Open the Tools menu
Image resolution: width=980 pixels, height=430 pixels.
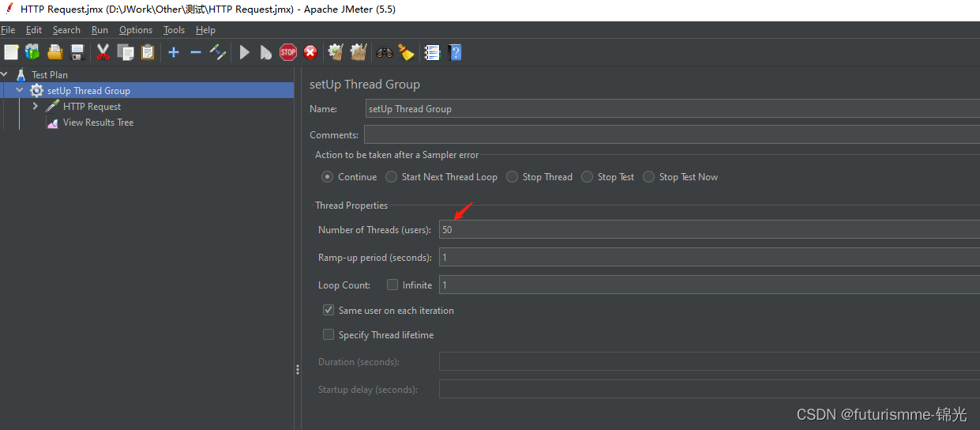174,30
